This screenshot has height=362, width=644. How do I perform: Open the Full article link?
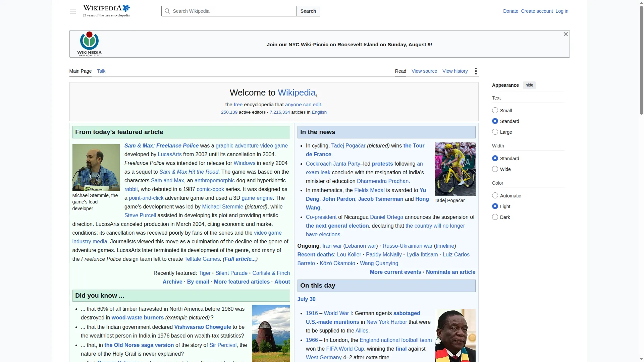240,259
